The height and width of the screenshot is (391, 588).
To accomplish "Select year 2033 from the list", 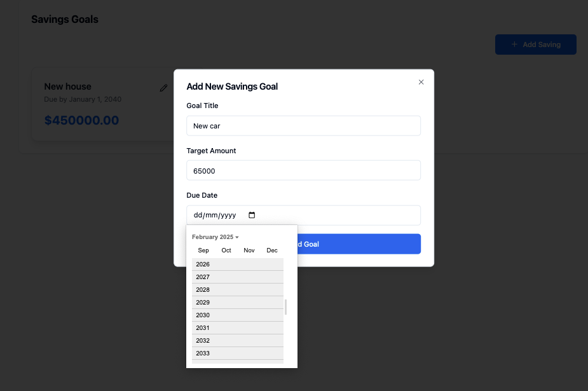I will click(x=237, y=353).
